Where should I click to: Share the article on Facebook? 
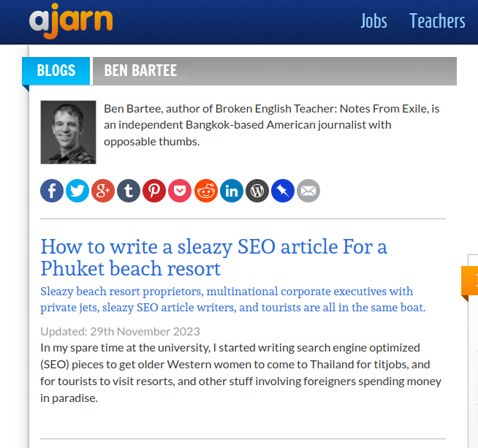52,191
